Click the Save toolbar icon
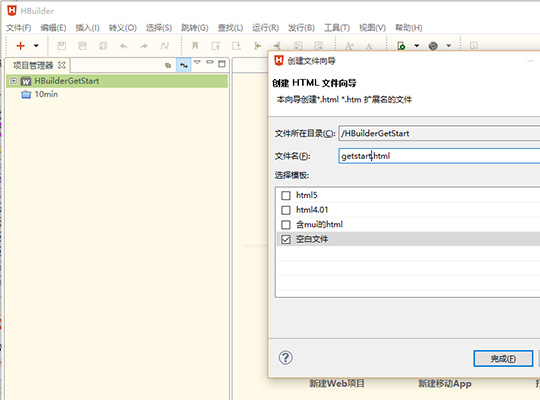 (62, 45)
